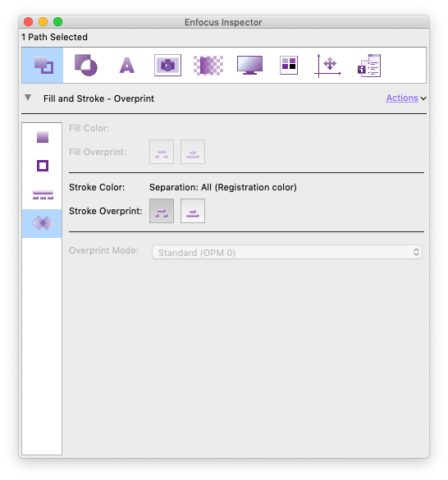Open the Actions link menu
The image size is (448, 480).
pyautogui.click(x=402, y=98)
